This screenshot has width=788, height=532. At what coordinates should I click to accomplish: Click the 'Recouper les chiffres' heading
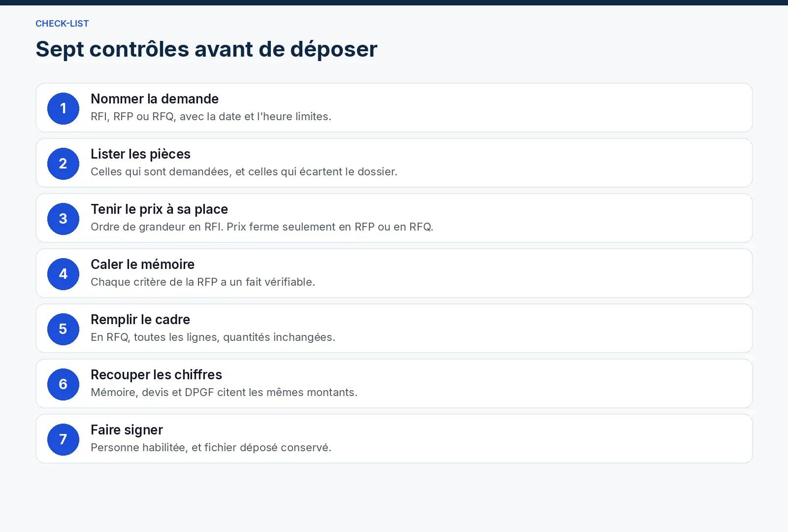point(156,375)
